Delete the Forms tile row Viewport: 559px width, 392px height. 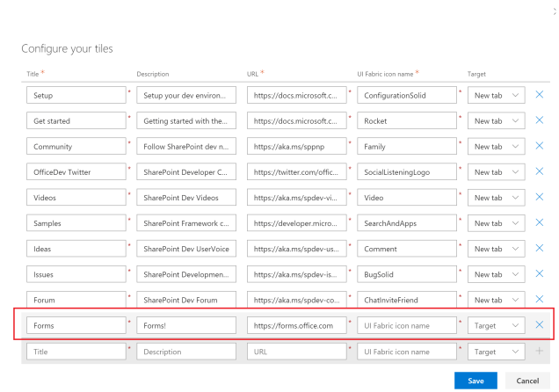pos(540,325)
